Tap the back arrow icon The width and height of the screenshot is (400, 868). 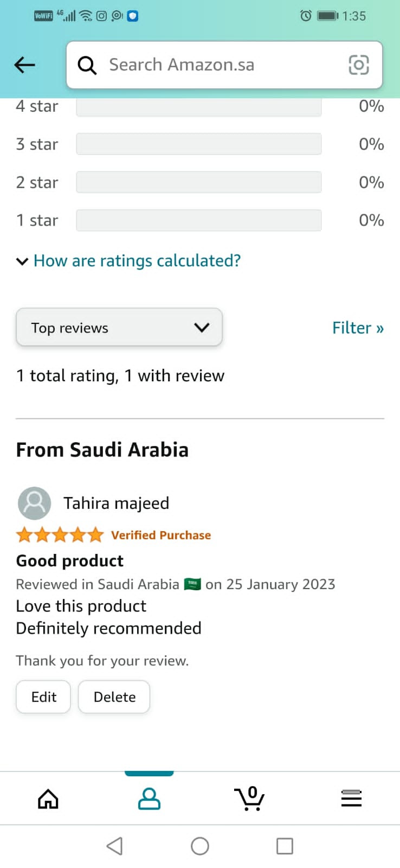tap(24, 65)
